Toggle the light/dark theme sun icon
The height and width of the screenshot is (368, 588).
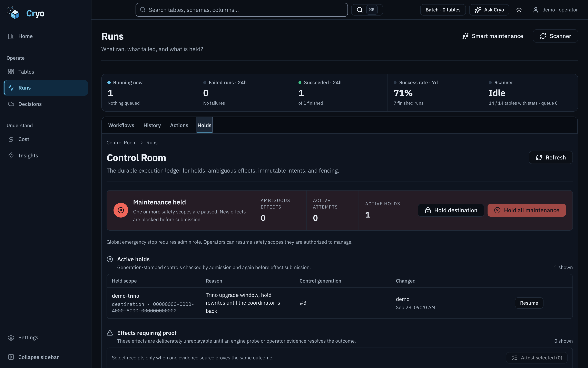click(x=519, y=10)
